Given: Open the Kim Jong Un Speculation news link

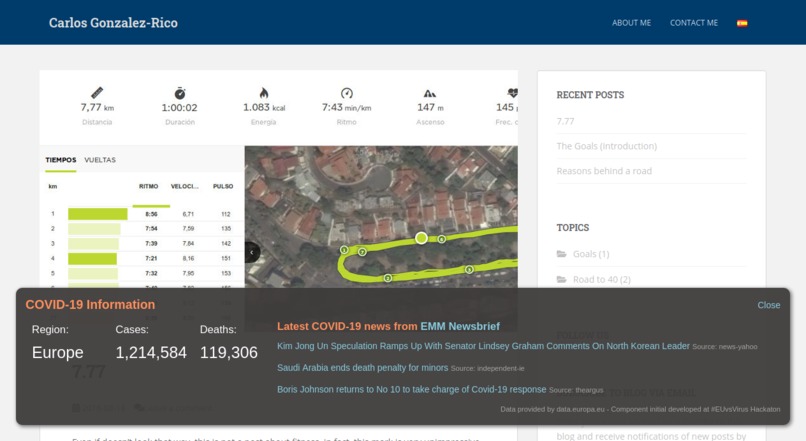Looking at the screenshot, I should click(x=483, y=346).
